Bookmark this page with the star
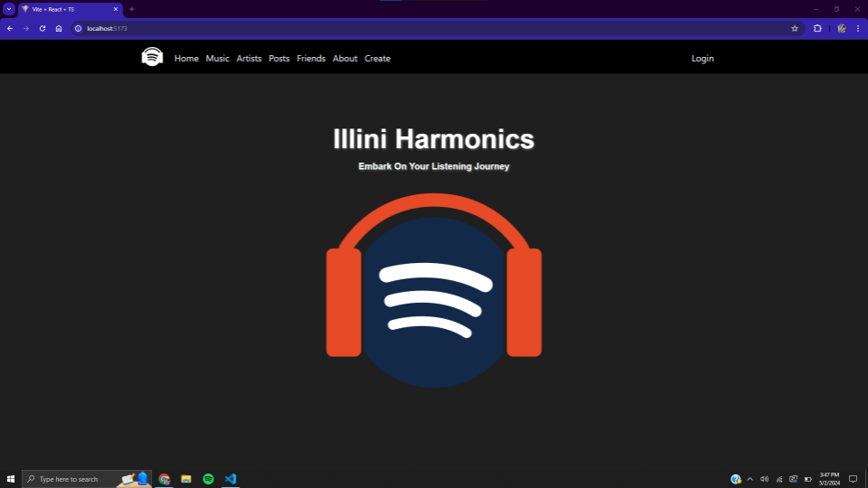This screenshot has height=488, width=868. point(795,28)
